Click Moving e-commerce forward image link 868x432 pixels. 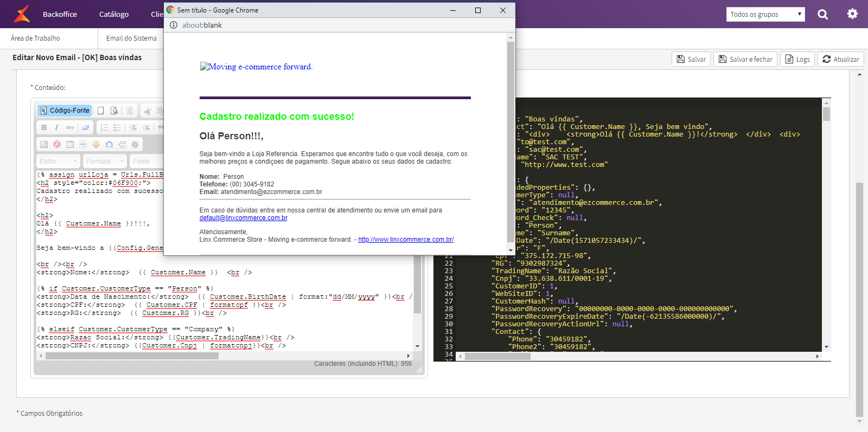click(x=256, y=67)
